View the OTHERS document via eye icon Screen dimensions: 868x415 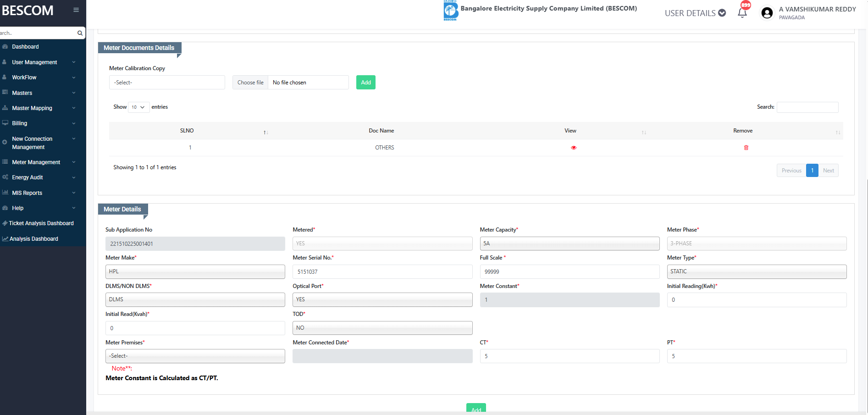[x=574, y=148]
